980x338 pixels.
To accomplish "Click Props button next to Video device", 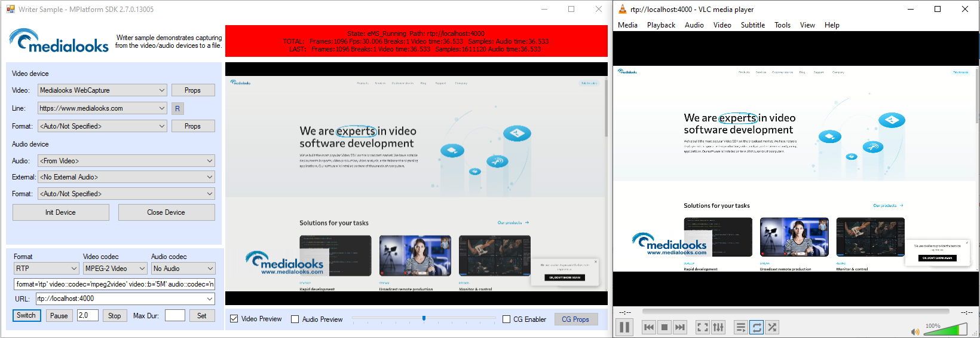I will (x=193, y=90).
